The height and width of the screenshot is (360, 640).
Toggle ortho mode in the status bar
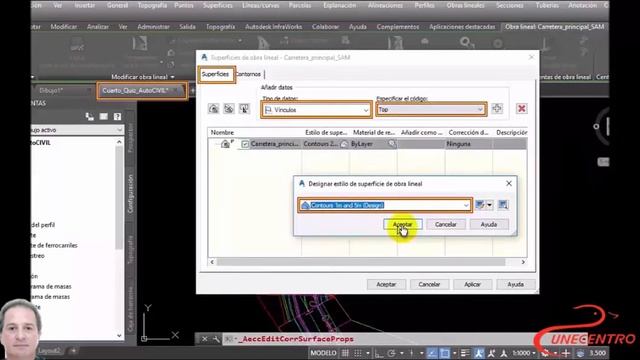379,353
